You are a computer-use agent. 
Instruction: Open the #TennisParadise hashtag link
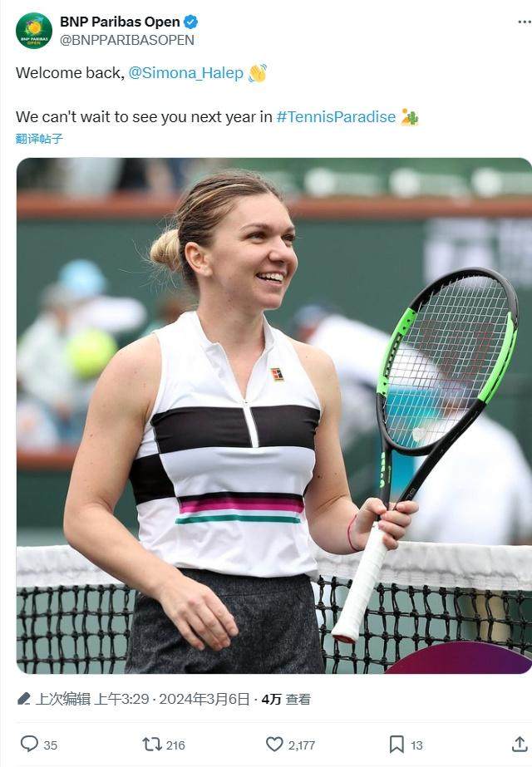pos(336,117)
